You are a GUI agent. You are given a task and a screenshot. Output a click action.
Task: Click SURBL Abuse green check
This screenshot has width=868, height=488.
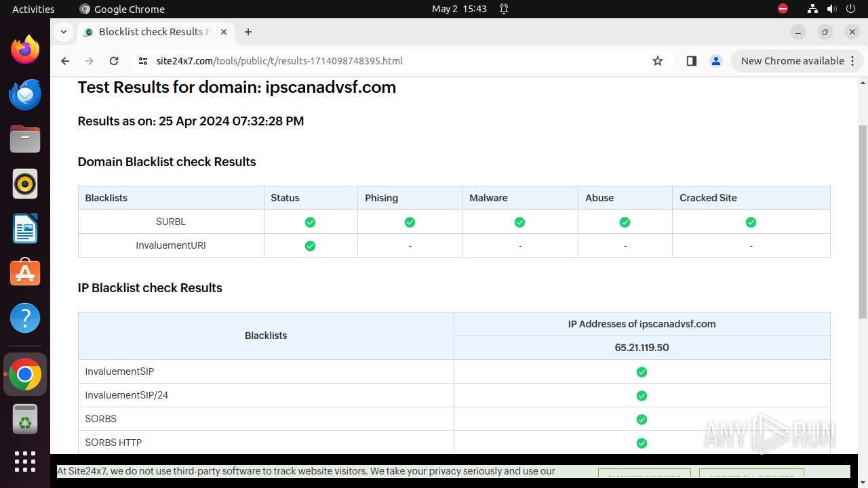tap(625, 222)
